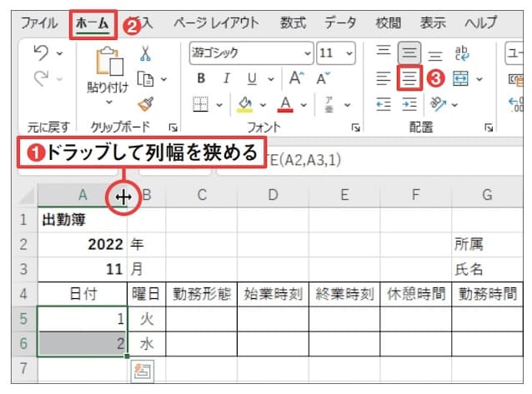Open the Copy options dropdown
The width and height of the screenshot is (532, 394).
pos(164,79)
